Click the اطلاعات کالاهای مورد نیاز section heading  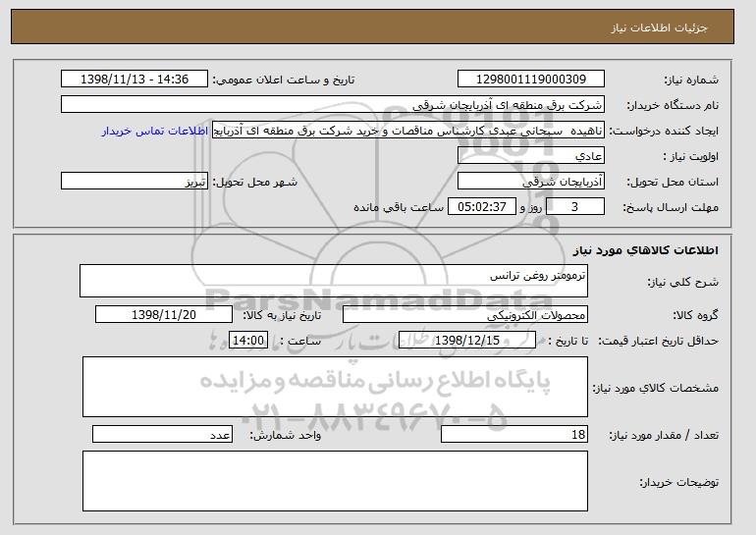(x=646, y=250)
